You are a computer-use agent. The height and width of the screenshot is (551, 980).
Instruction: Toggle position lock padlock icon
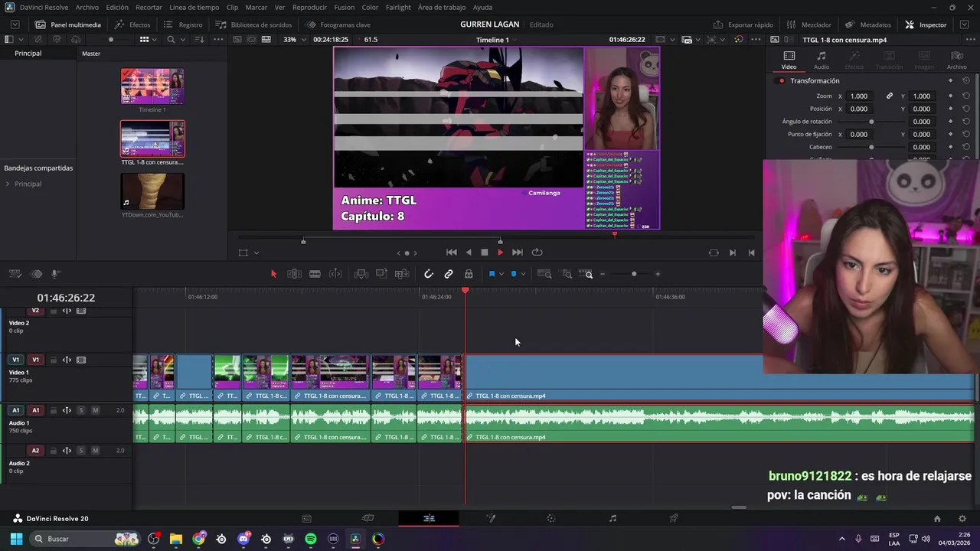pyautogui.click(x=469, y=274)
